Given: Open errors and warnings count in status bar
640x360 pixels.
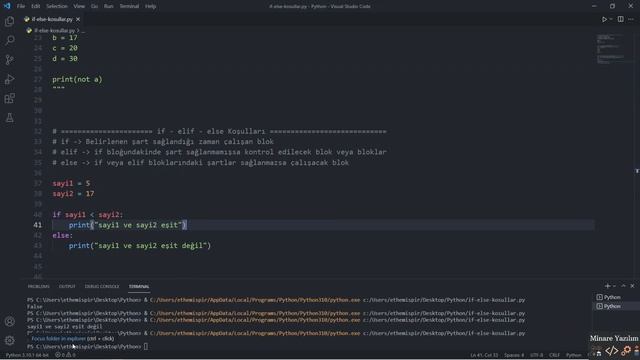Looking at the screenshot, I should (x=65, y=355).
